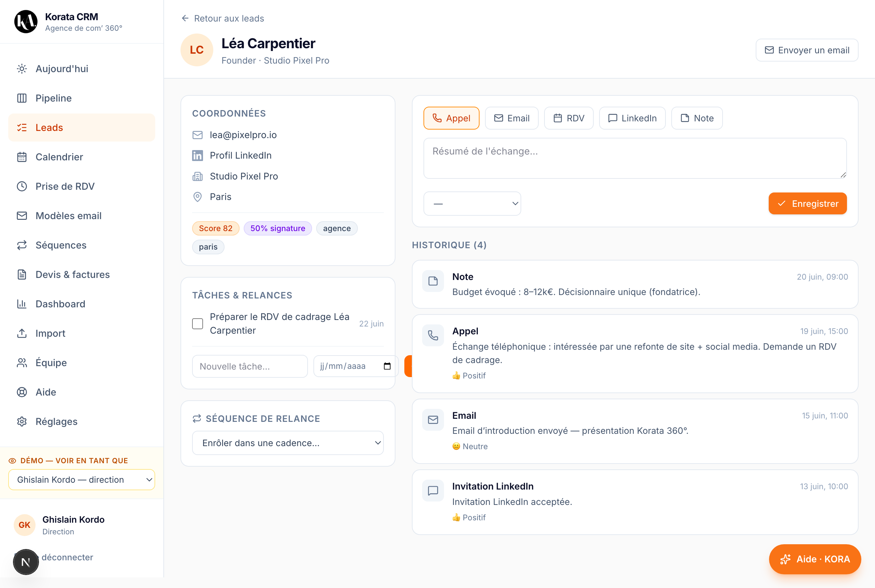Select the Note interaction tab

[697, 118]
